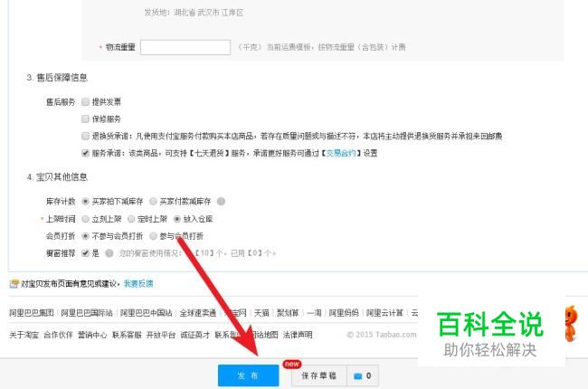Open 全球速卖通 footer link
588x389 pixels.
[197, 312]
